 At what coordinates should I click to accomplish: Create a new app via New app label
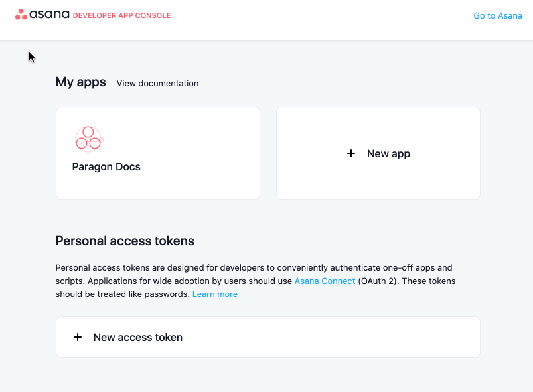[388, 153]
